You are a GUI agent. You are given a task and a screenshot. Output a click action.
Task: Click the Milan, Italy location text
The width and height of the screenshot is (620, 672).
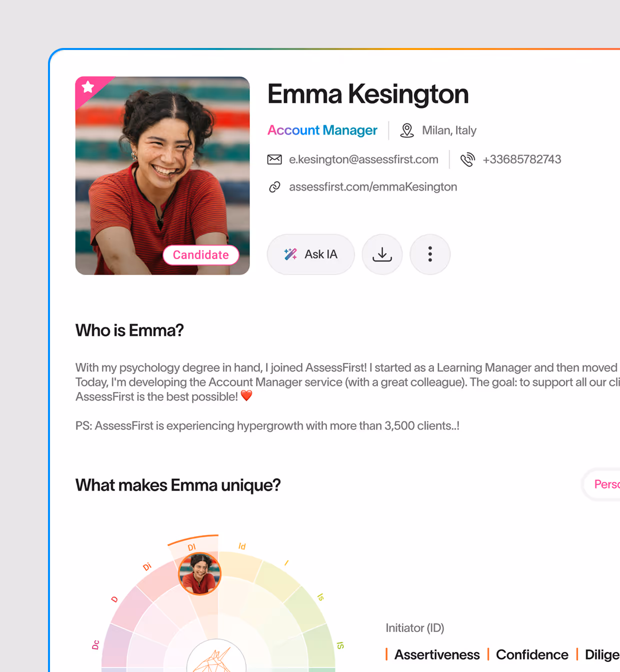(449, 130)
